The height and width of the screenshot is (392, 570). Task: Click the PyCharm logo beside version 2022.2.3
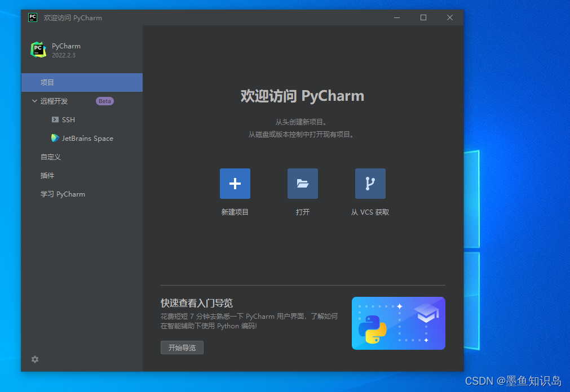pos(38,50)
